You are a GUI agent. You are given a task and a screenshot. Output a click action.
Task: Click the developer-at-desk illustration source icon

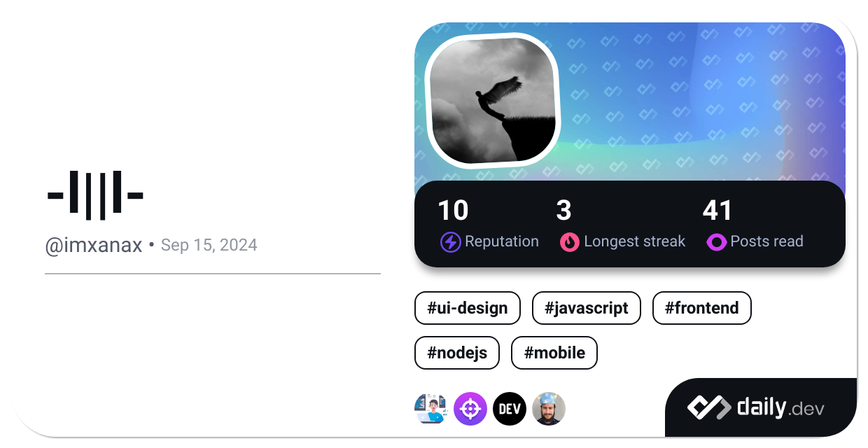click(430, 409)
